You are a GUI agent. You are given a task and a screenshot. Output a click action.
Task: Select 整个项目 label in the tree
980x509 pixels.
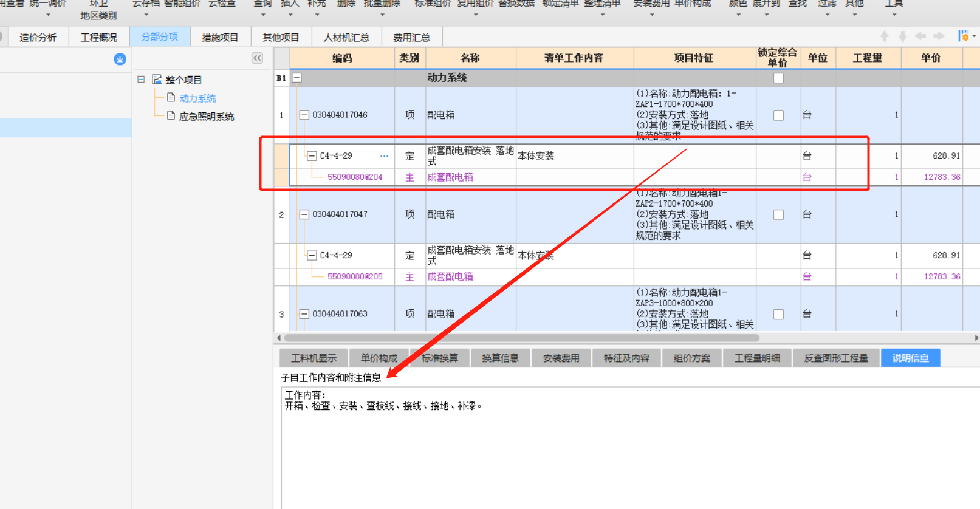183,80
